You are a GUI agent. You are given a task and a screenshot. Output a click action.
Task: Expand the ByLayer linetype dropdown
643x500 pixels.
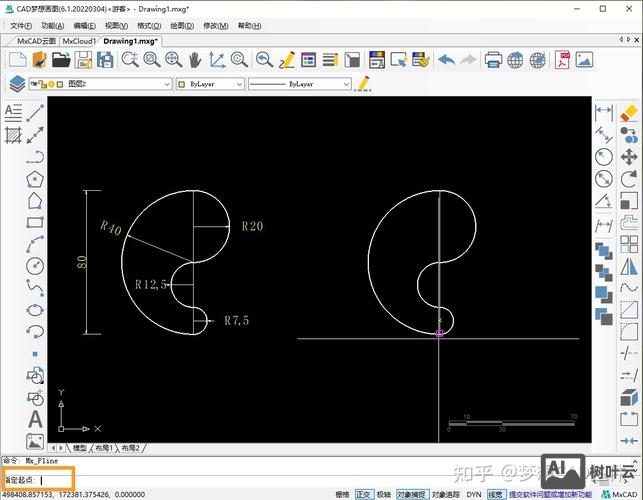click(300, 85)
